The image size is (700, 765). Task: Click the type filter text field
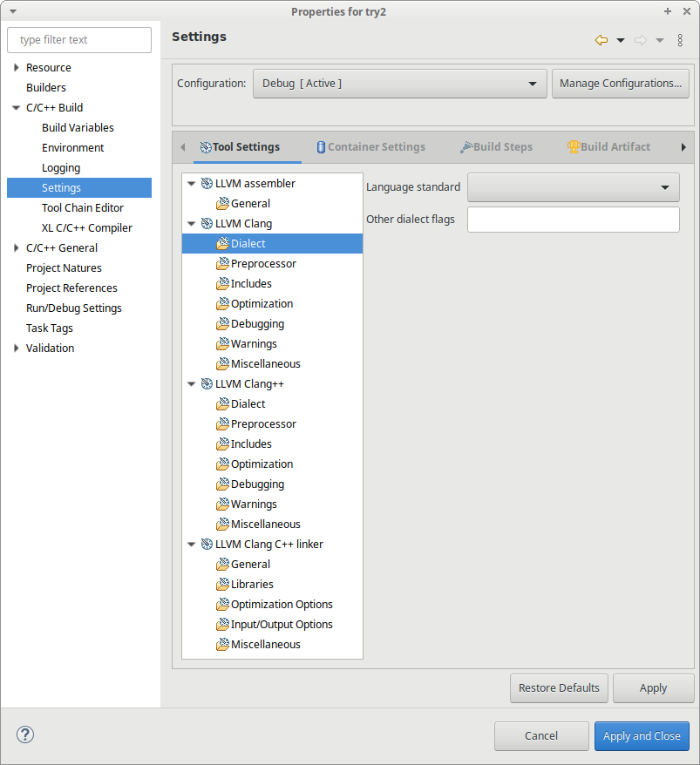[79, 40]
